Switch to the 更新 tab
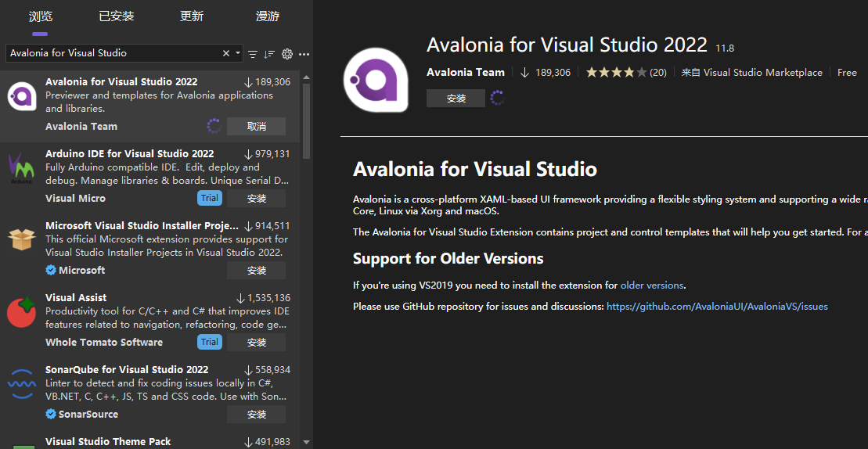Viewport: 868px width, 449px height. [192, 16]
